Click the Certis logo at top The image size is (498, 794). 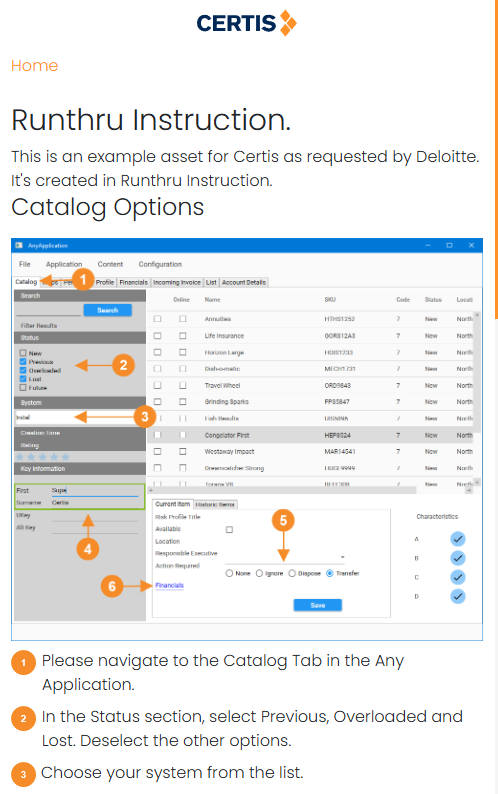(247, 23)
